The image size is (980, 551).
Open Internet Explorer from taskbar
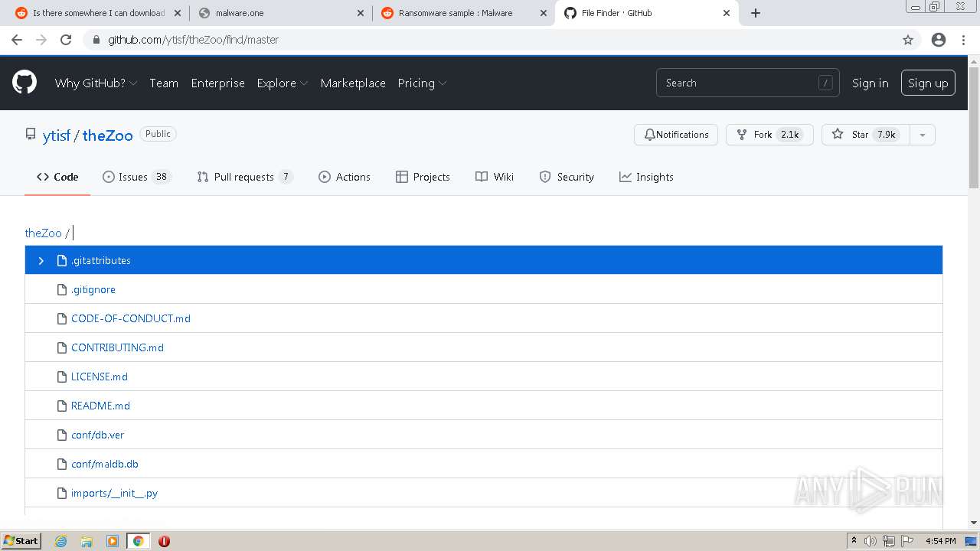coord(60,541)
